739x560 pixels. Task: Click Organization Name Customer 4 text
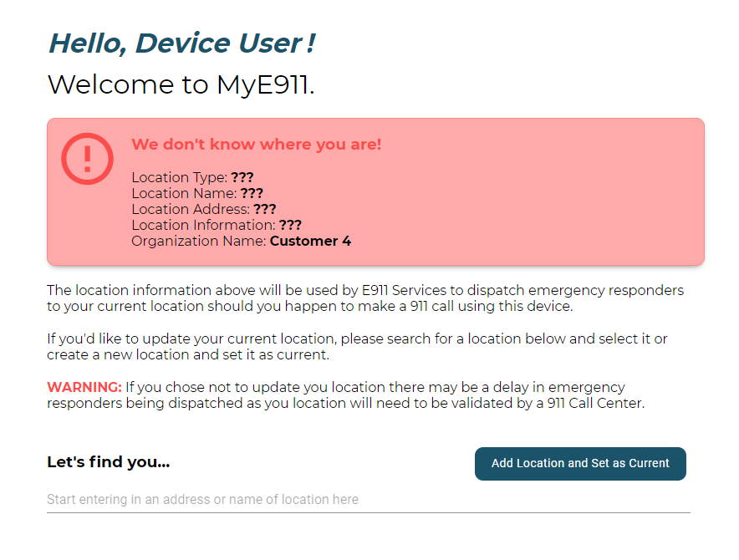pyautogui.click(x=242, y=241)
